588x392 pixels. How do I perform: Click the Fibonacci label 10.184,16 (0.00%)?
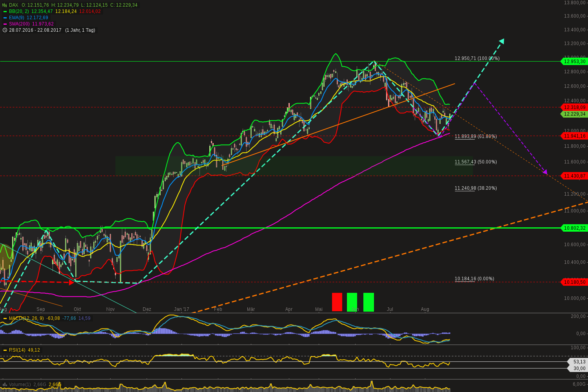click(x=474, y=279)
